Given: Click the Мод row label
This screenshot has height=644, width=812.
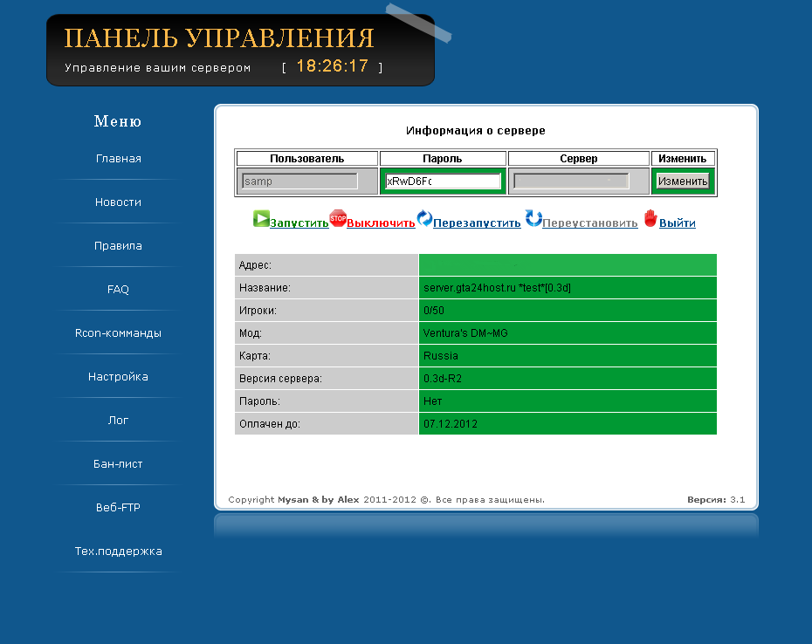Looking at the screenshot, I should [250, 333].
